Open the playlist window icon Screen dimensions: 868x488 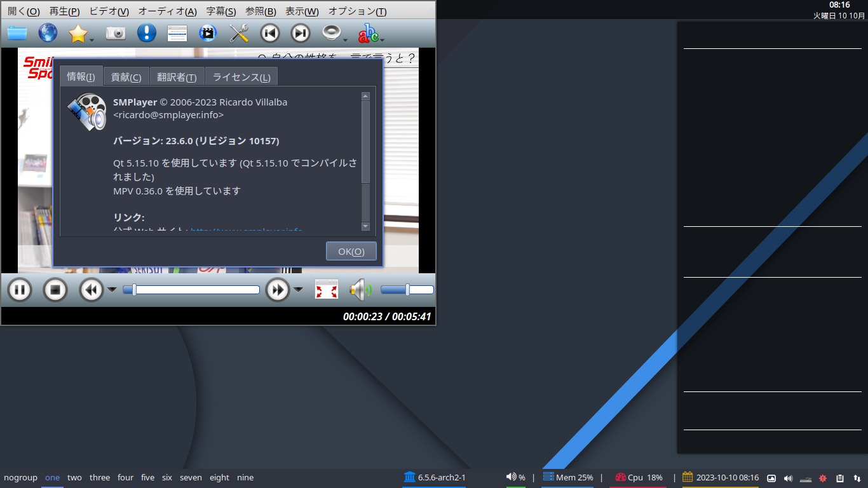point(177,33)
